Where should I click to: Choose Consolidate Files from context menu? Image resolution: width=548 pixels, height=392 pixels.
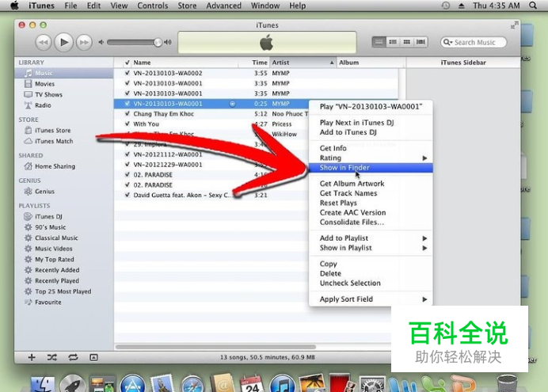[x=371, y=223]
